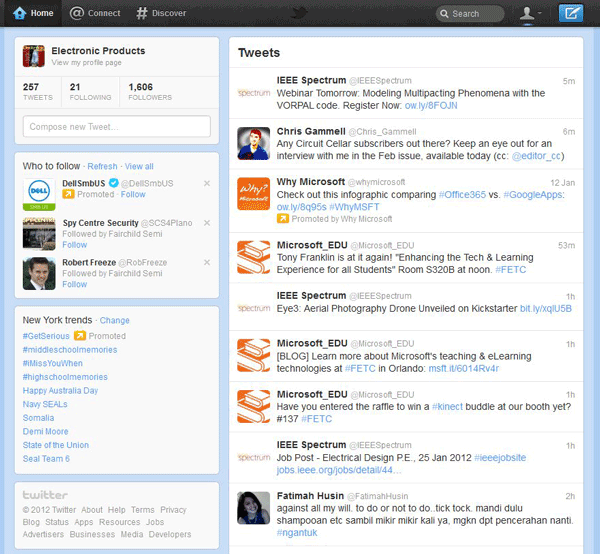
Task: Change the New York trends location
Action: tap(114, 320)
